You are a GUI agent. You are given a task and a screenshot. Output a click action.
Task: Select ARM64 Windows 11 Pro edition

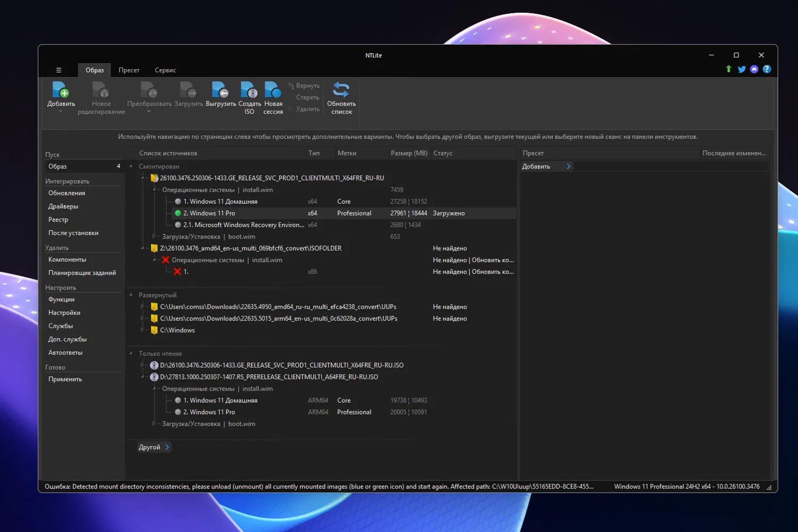pyautogui.click(x=209, y=412)
